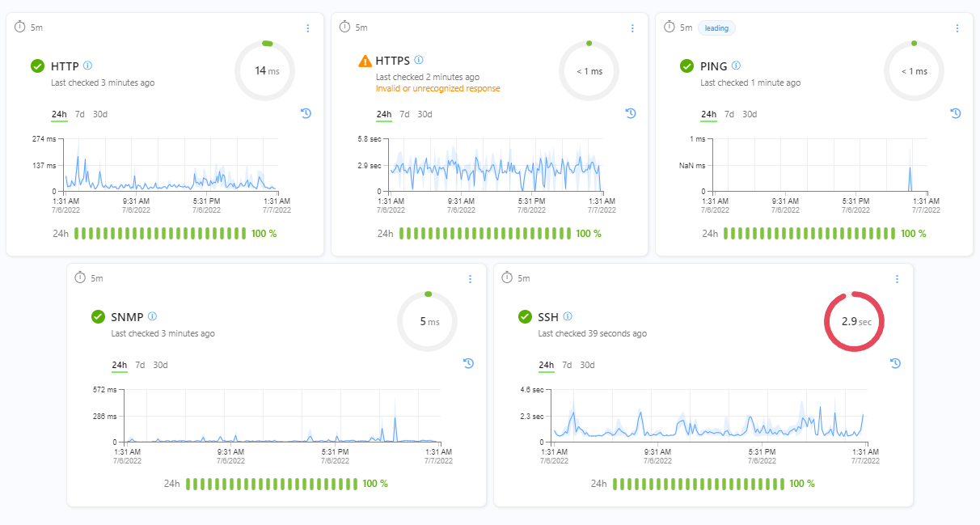Open the SSH card three-dot menu
The width and height of the screenshot is (980, 525).
click(x=897, y=279)
